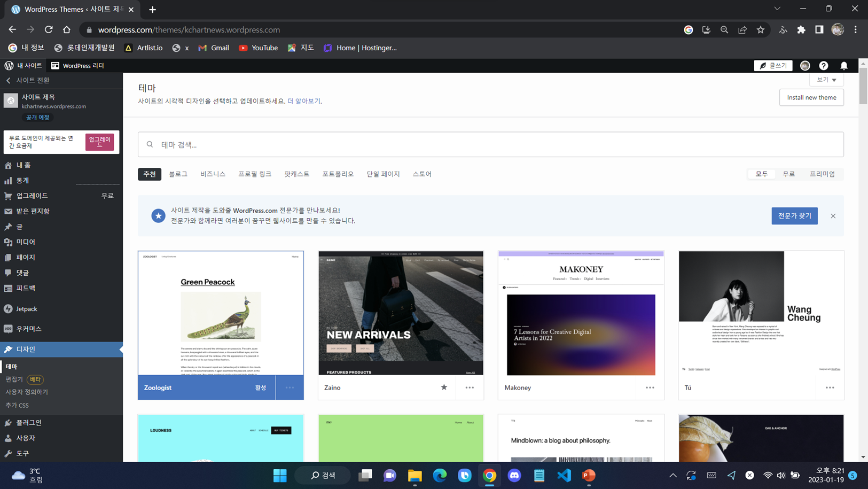Open the help question mark icon
The height and width of the screenshot is (489, 868).
(x=824, y=65)
